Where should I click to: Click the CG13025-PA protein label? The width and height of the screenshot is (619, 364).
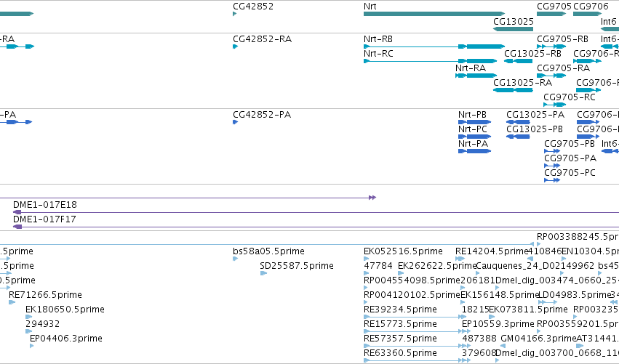click(x=535, y=115)
